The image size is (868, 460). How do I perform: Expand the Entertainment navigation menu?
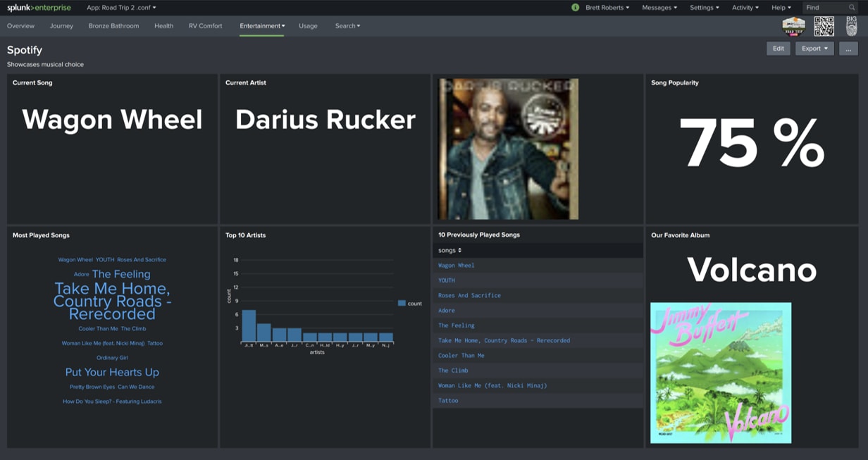tap(262, 26)
